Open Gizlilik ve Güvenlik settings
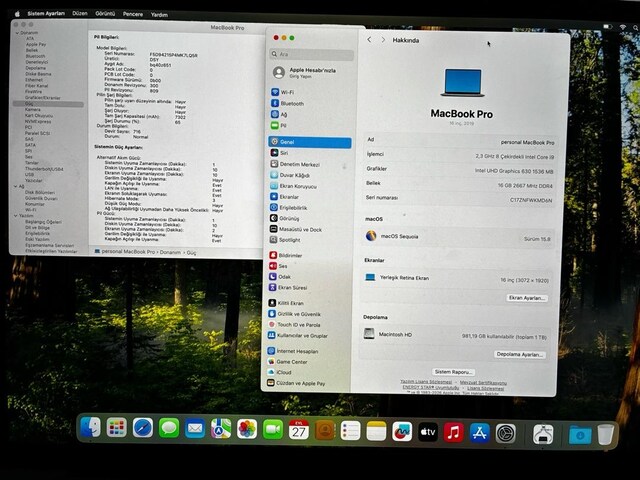 [294, 314]
